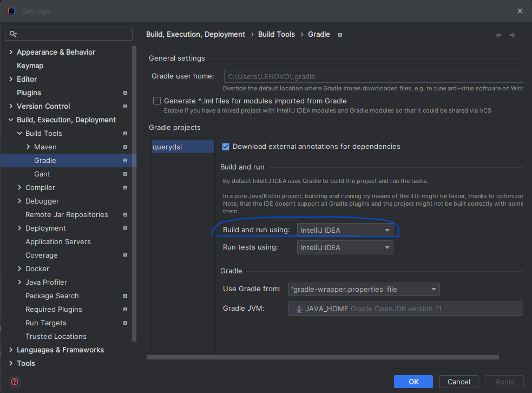Click Build Tools in the breadcrumb
The image size is (532, 393).
point(277,34)
